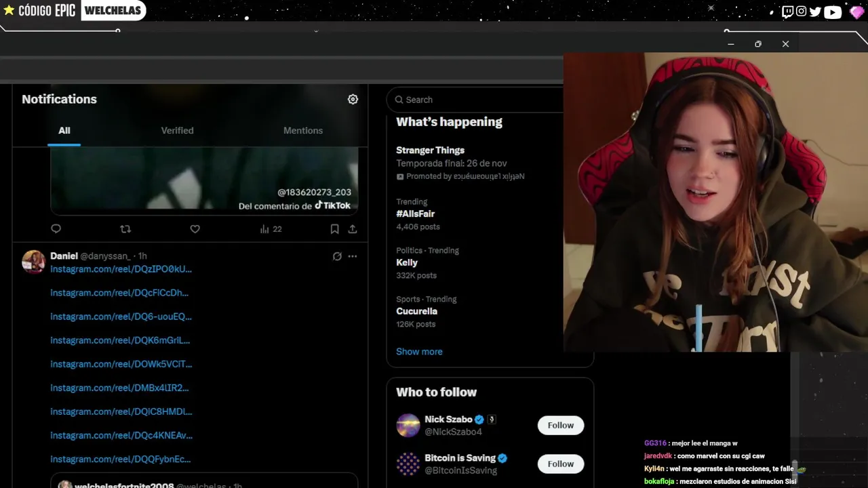The width and height of the screenshot is (868, 488).
Task: Click the pink diamond icon
Action: click(x=856, y=12)
